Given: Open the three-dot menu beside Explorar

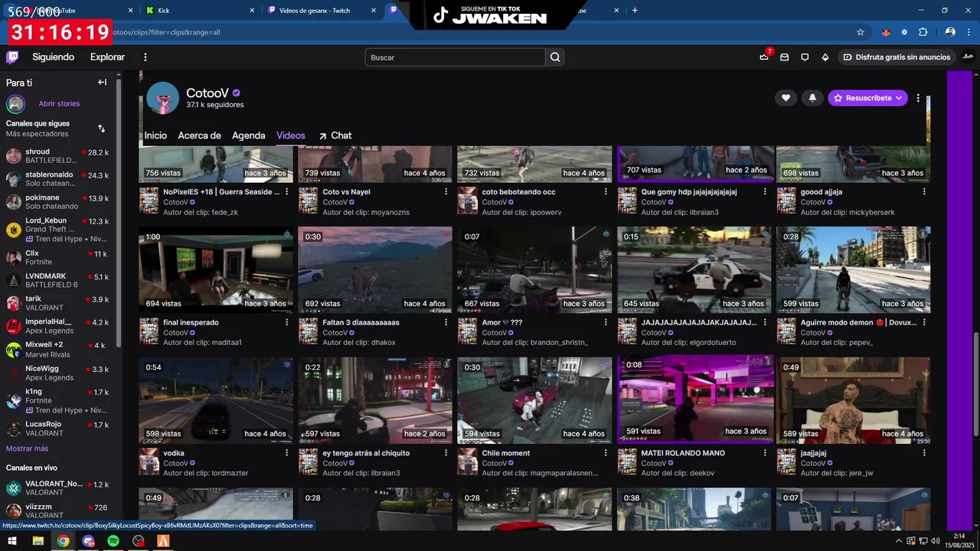Looking at the screenshot, I should click(x=145, y=57).
